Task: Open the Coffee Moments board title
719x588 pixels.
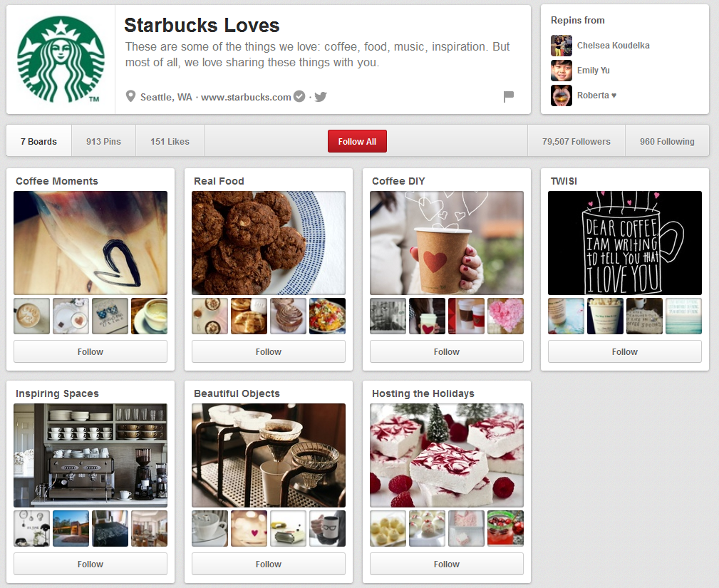Action: (x=57, y=181)
